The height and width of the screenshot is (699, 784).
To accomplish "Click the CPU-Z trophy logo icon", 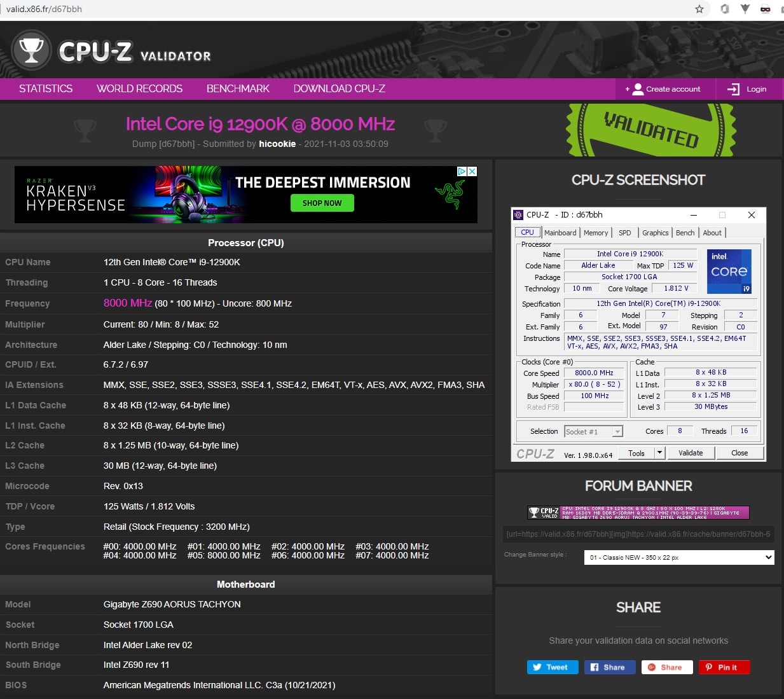I will point(31,50).
